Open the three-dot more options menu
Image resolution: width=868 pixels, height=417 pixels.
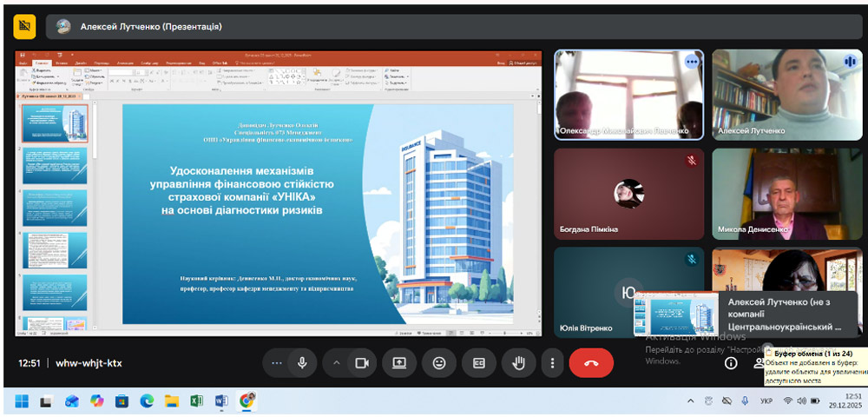552,362
